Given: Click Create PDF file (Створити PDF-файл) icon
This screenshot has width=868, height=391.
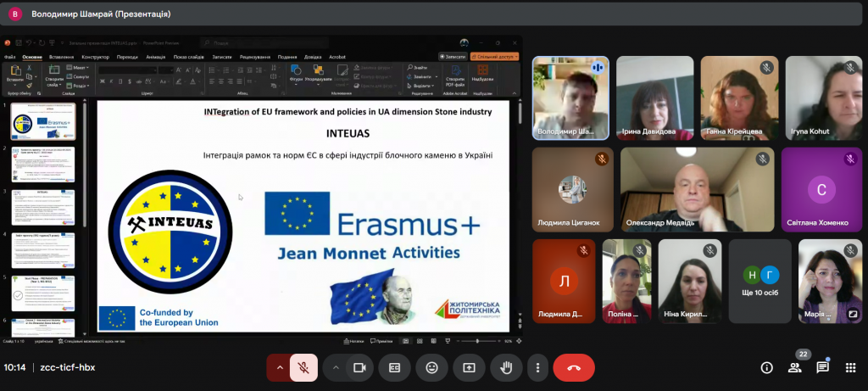Looking at the screenshot, I should (455, 71).
